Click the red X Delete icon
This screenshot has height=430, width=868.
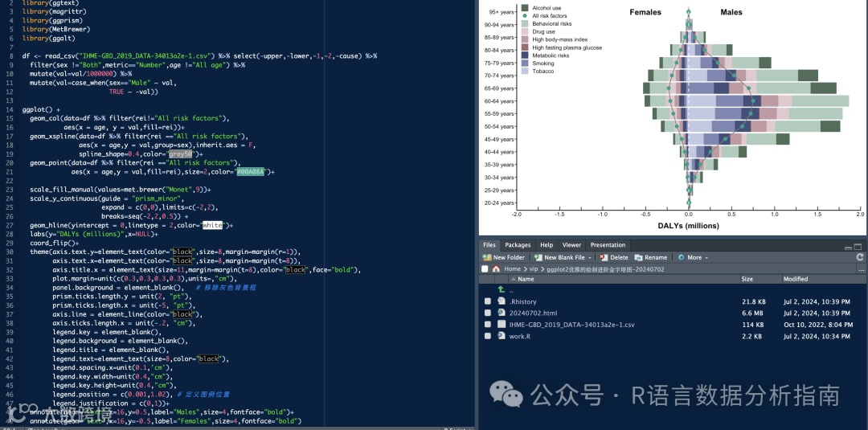tap(604, 257)
